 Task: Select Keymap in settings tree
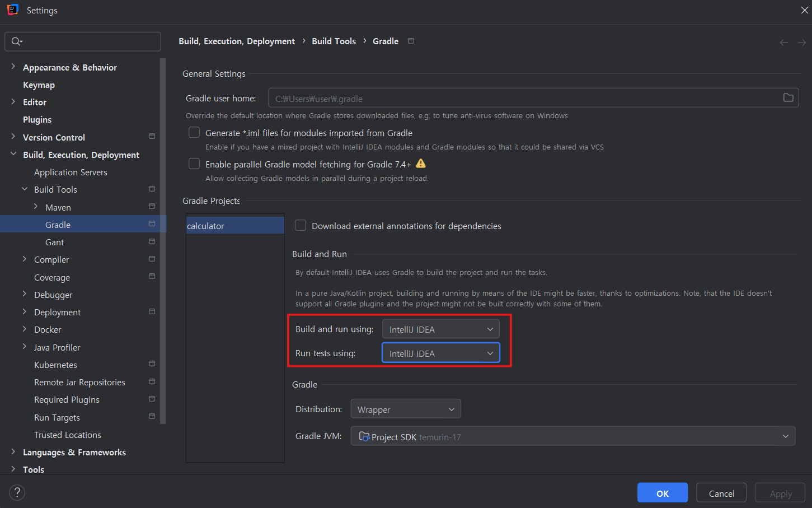coord(39,85)
